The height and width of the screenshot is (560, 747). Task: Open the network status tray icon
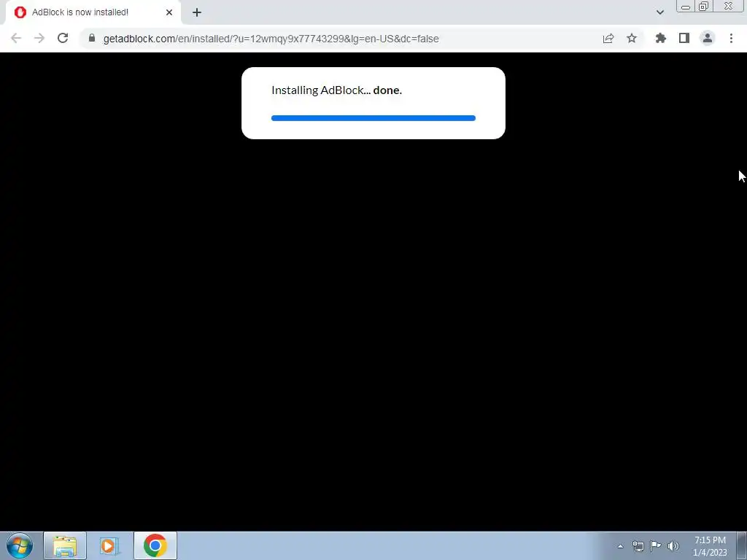coord(638,546)
